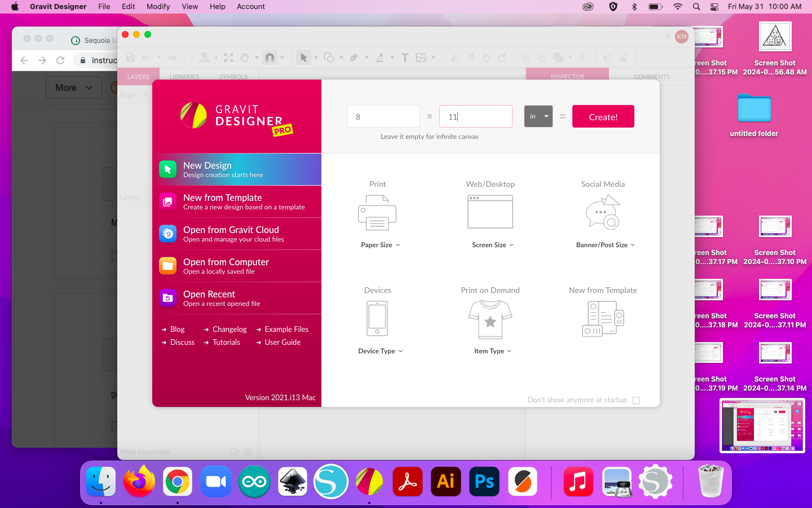Expand the Banner/Post Size dropdown
The height and width of the screenshot is (508, 812).
(x=605, y=245)
